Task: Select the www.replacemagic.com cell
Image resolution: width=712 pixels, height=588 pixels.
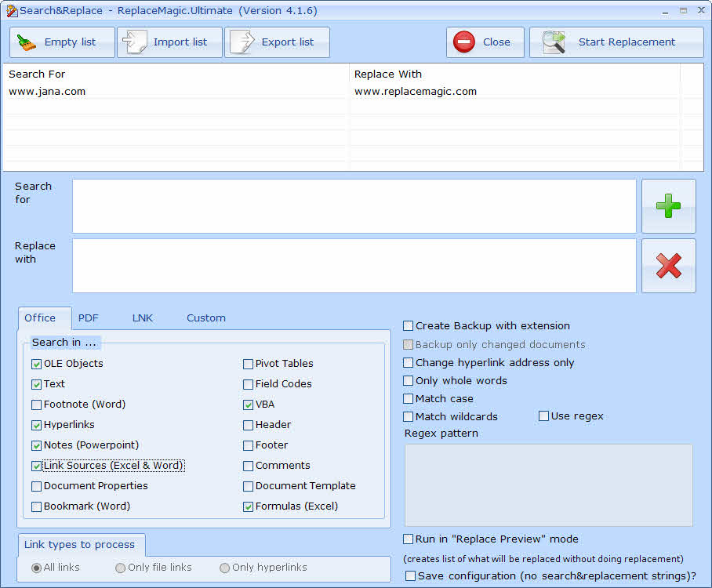Action: coord(416,91)
